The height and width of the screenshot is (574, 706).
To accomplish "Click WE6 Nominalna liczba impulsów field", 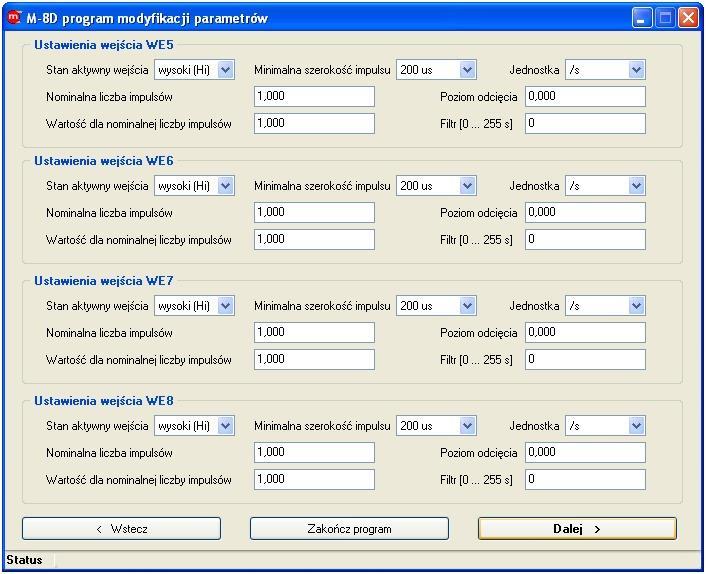I will pos(314,212).
